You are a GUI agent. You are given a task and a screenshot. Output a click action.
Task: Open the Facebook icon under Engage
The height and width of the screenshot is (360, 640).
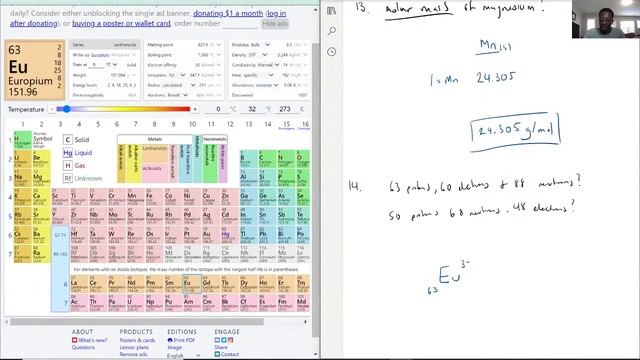point(217,340)
